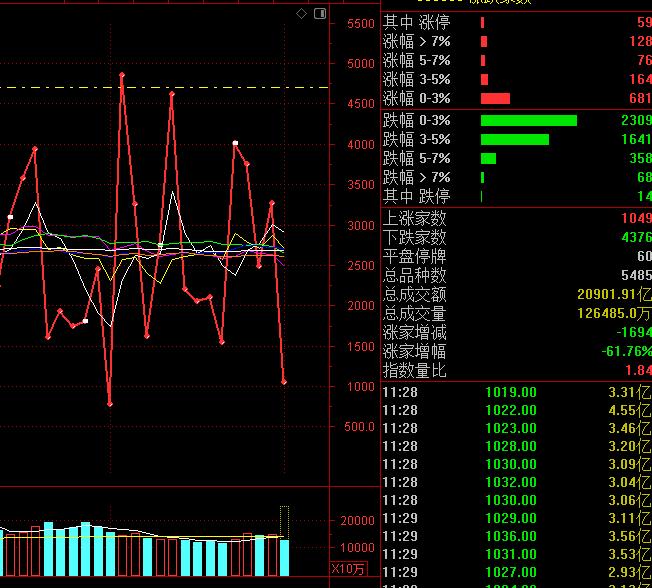This screenshot has width=652, height=588.
Task: Select the tick row with price 1019.00
Action: coord(517,392)
